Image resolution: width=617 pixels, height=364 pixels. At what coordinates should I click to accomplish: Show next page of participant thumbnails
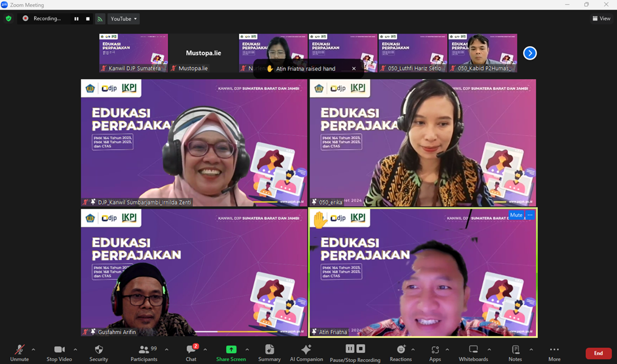(x=530, y=53)
